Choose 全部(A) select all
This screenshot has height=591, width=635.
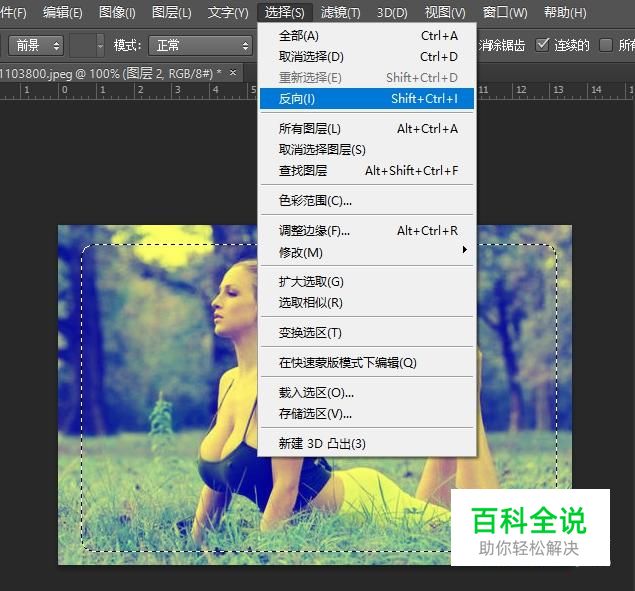367,36
